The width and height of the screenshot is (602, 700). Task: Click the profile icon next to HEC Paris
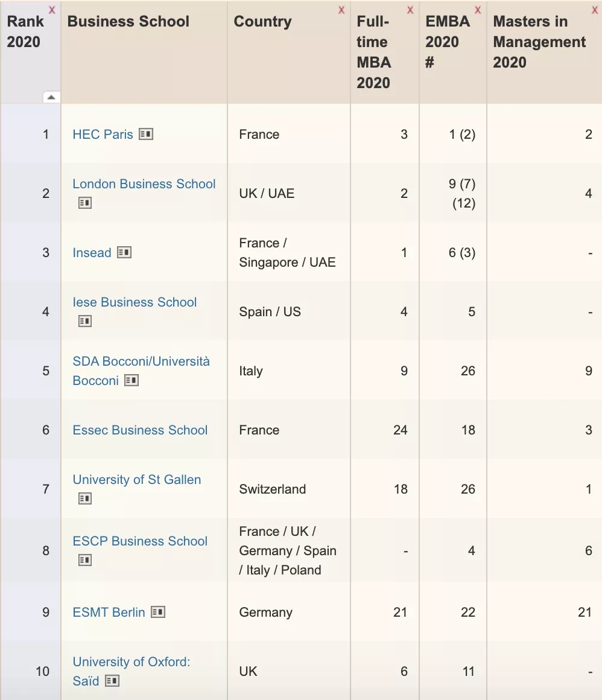pos(145,134)
